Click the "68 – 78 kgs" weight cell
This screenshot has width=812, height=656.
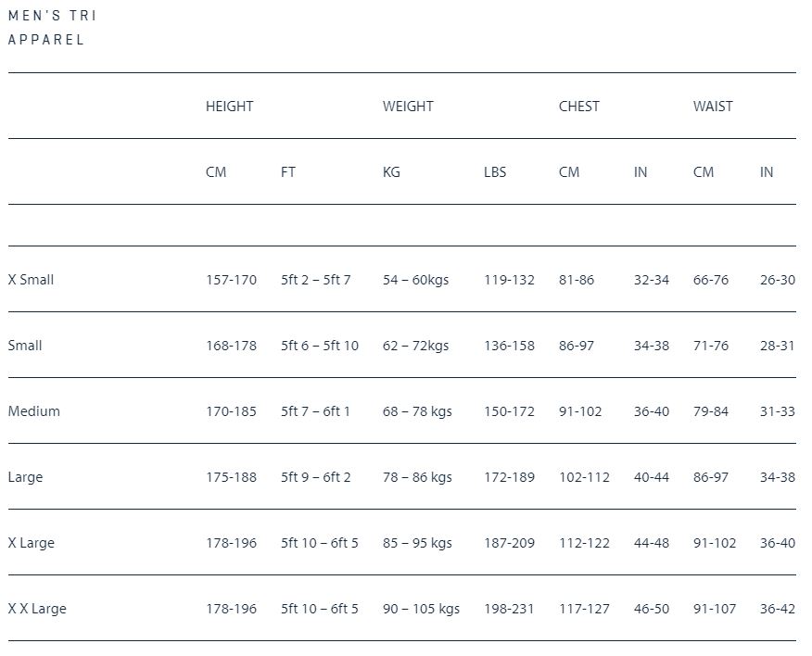point(417,411)
